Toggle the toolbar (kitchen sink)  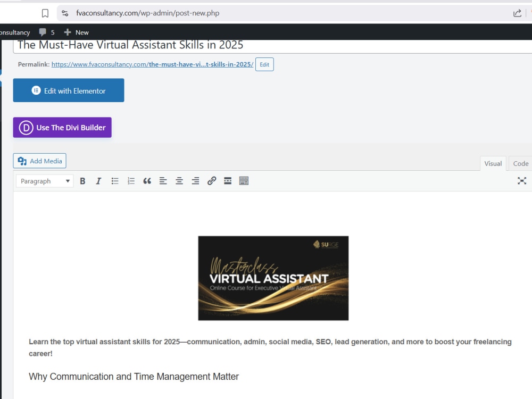pyautogui.click(x=244, y=181)
